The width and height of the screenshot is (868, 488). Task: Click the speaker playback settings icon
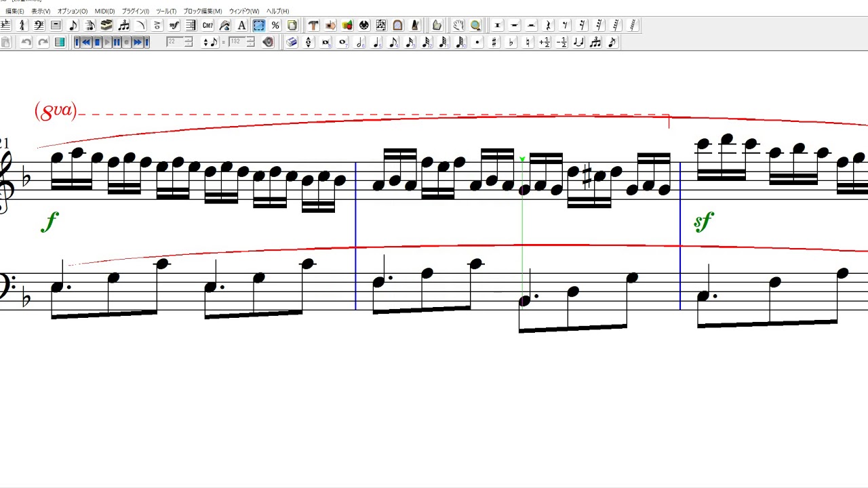pyautogui.click(x=269, y=42)
